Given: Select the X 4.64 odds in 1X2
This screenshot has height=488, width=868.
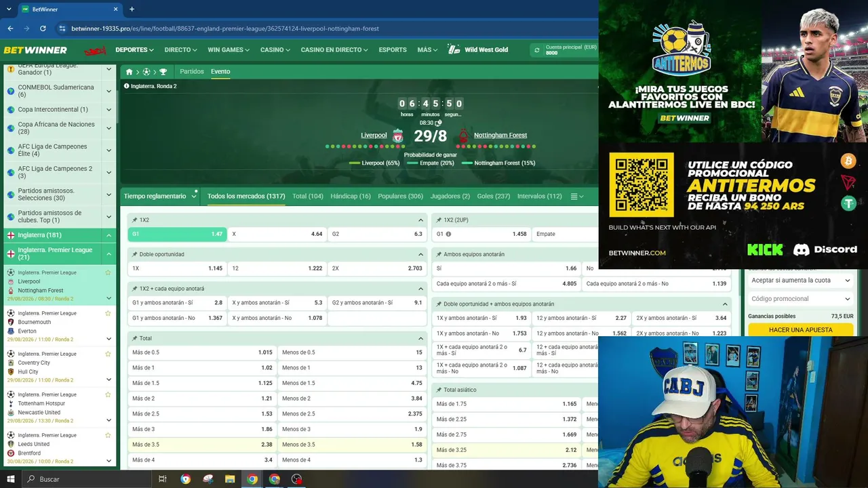Looking at the screenshot, I should click(277, 234).
